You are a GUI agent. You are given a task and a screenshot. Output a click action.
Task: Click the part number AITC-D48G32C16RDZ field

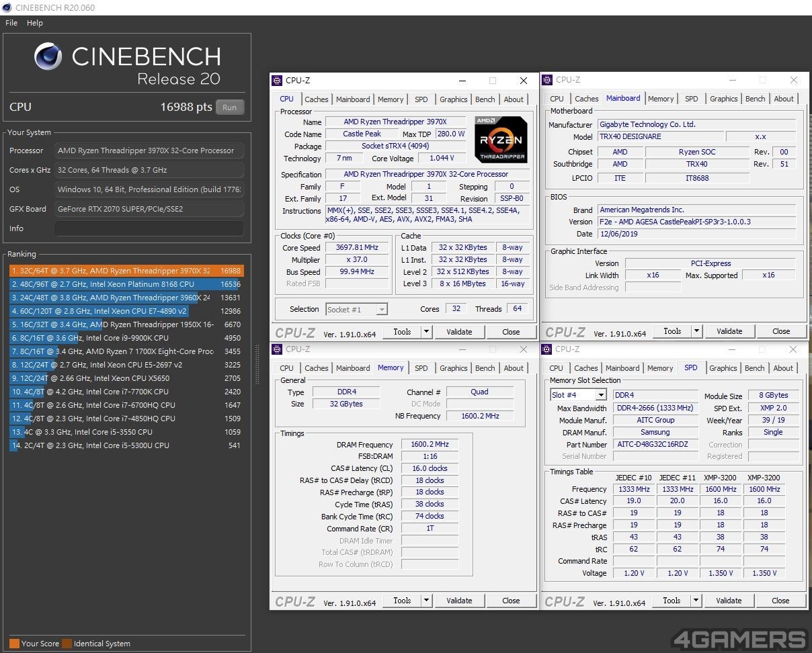655,445
